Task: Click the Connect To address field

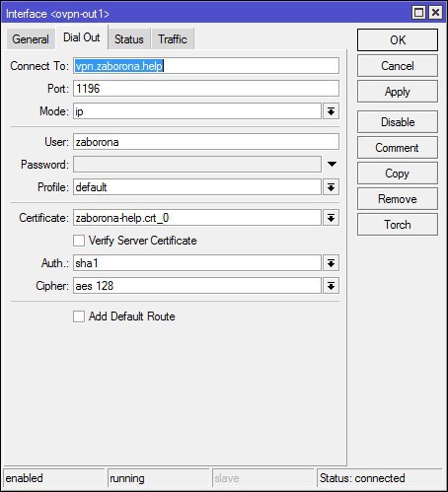Action: (206, 66)
